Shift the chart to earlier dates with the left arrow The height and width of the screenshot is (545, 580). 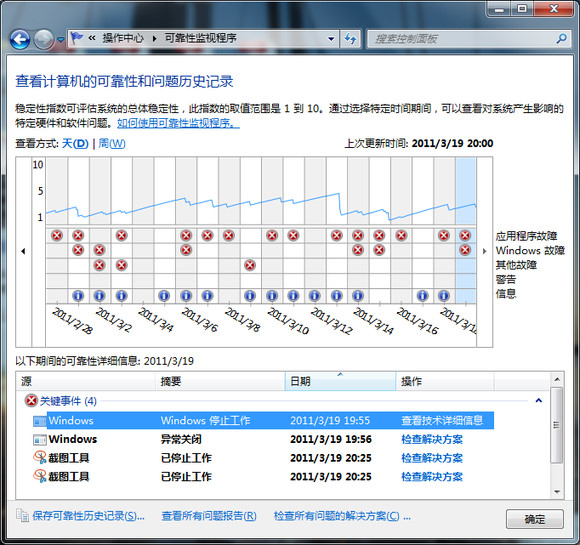23,251
